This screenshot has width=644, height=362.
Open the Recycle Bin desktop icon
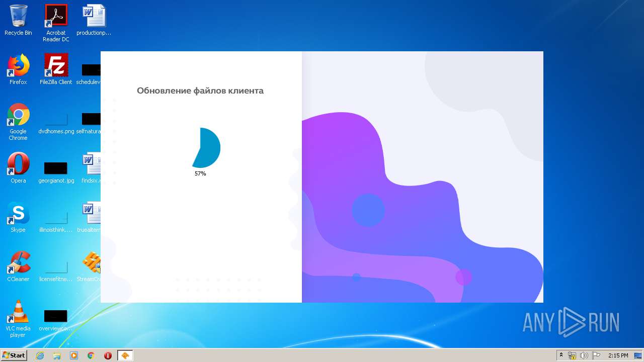coord(18,20)
